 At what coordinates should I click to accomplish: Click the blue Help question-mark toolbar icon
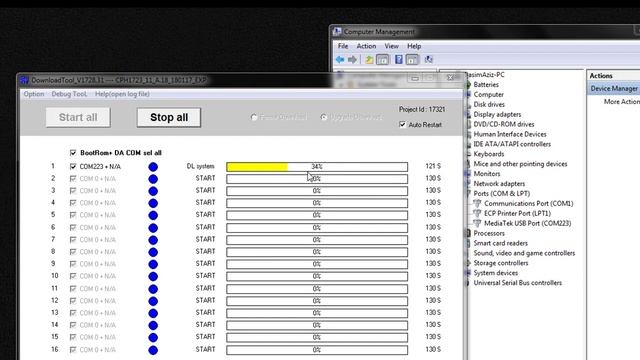399,60
